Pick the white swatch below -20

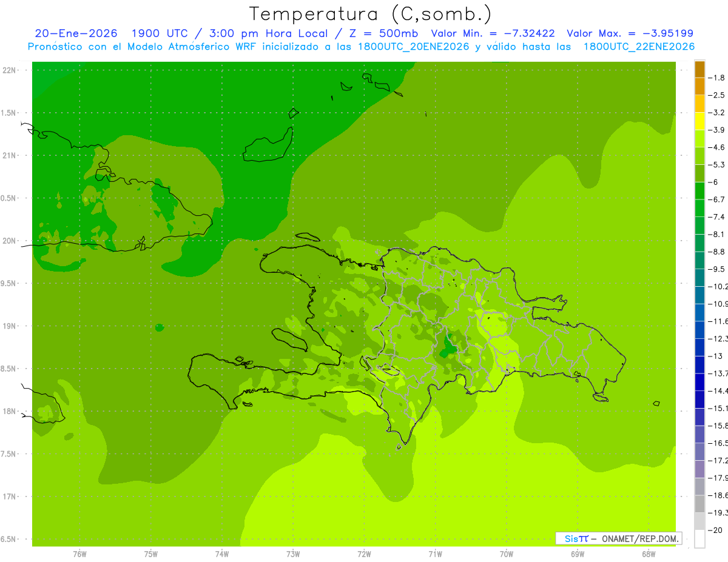point(699,539)
